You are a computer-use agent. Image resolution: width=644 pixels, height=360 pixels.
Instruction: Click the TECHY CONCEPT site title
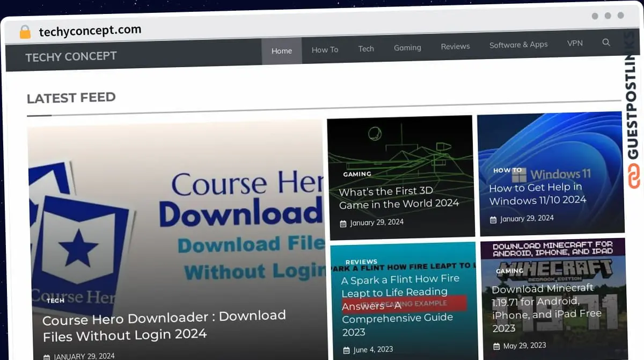[71, 56]
